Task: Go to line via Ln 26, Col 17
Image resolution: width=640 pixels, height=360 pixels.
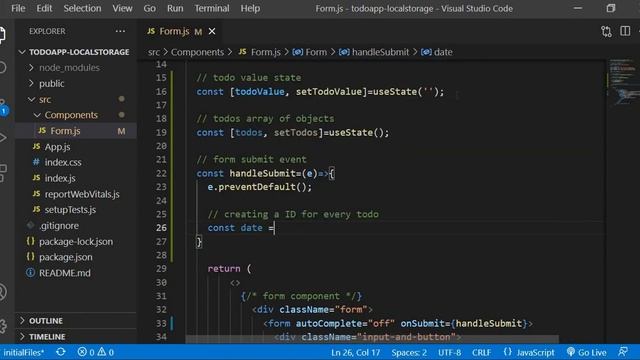Action: (355, 352)
